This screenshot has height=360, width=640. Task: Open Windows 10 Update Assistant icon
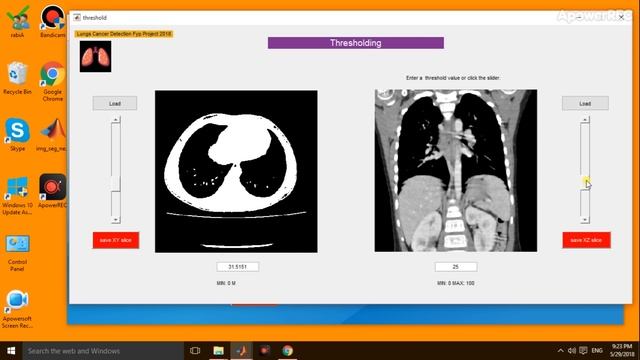point(17,195)
